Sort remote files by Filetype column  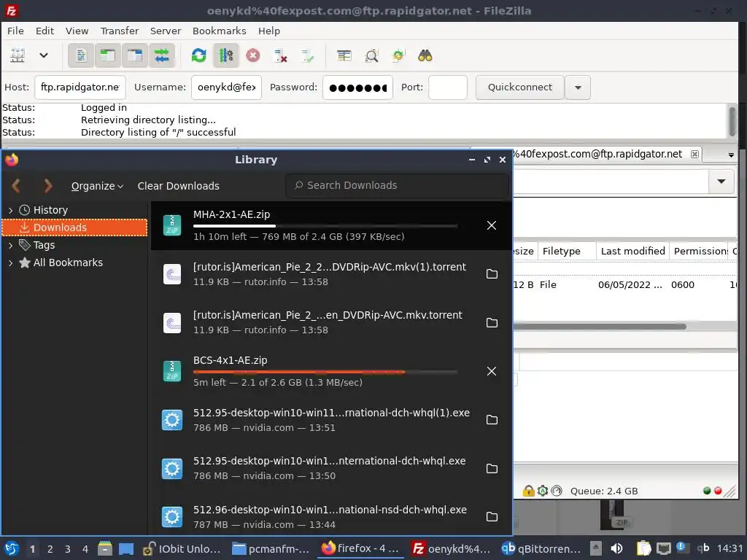[x=567, y=251]
